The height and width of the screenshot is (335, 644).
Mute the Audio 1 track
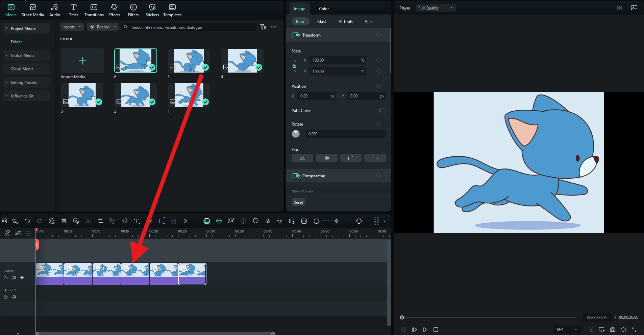[x=14, y=297]
